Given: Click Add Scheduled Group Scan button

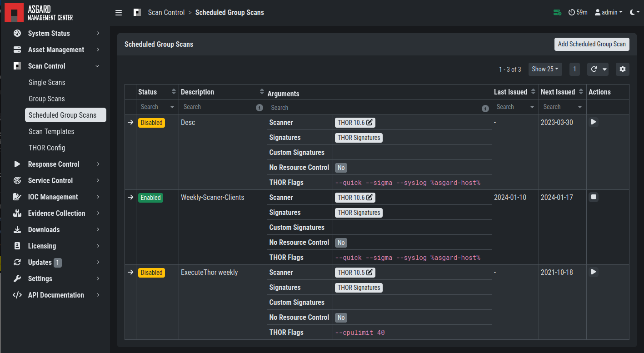Looking at the screenshot, I should [x=592, y=44].
